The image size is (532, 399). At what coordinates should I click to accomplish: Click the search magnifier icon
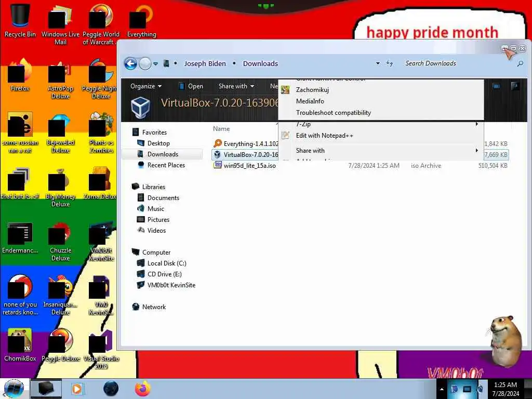click(x=520, y=63)
